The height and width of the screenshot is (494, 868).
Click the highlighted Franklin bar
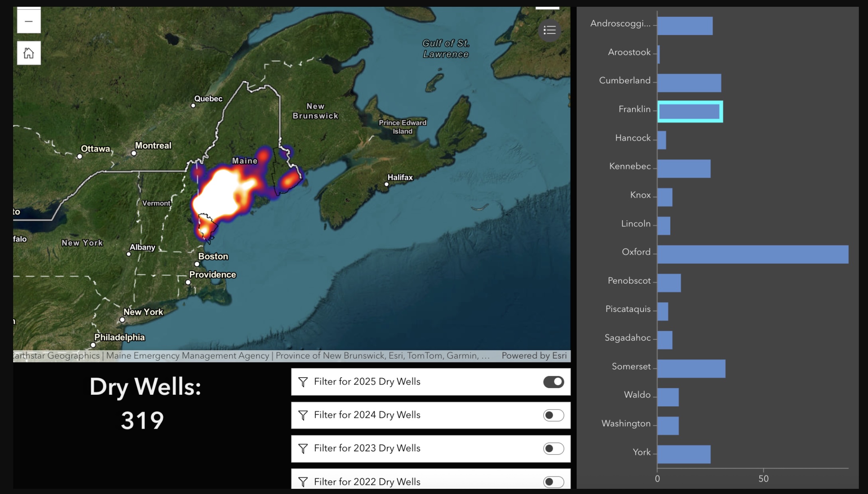click(689, 112)
